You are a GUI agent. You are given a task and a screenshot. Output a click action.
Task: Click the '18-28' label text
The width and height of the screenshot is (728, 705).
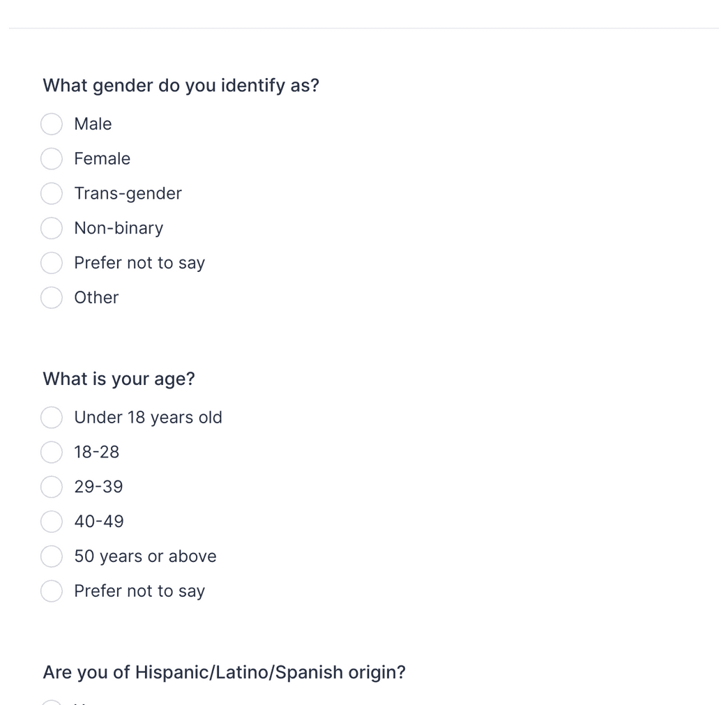[x=97, y=452]
